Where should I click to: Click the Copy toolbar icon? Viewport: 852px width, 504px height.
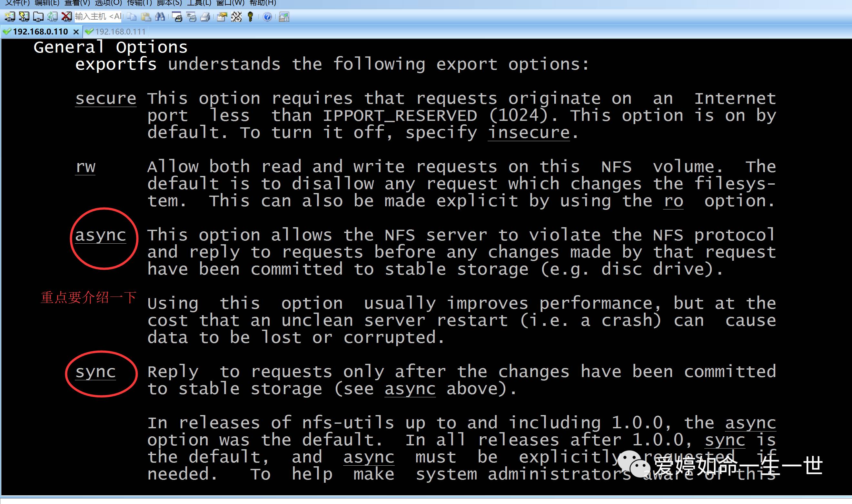(x=132, y=16)
